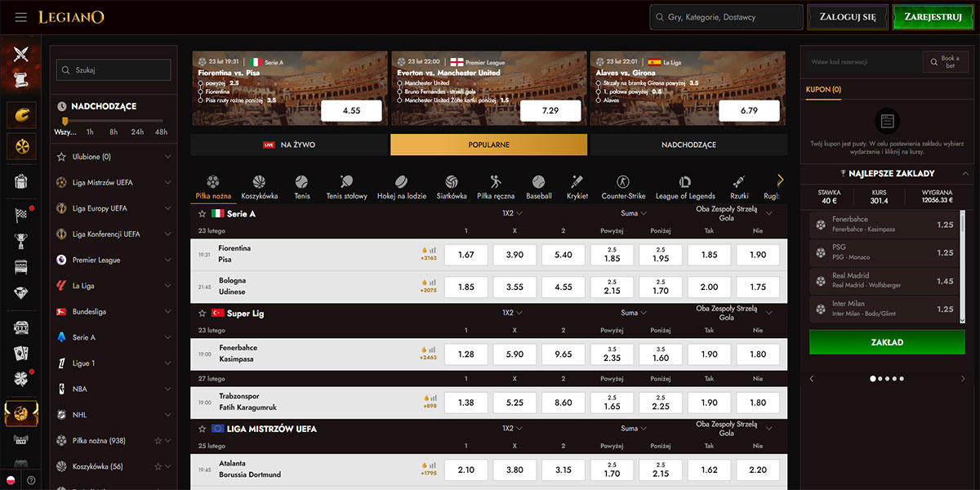
Task: Set upcoming time slider to 24h
Action: pos(137,131)
